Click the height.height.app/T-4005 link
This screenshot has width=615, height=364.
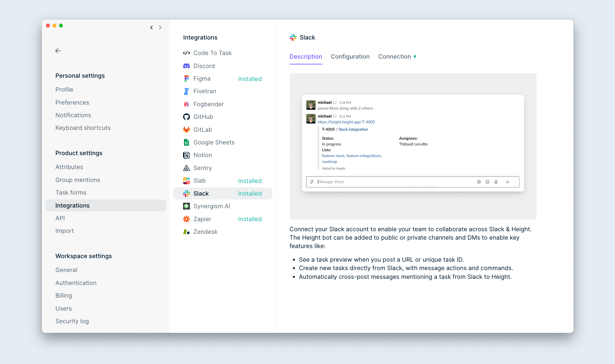point(346,122)
